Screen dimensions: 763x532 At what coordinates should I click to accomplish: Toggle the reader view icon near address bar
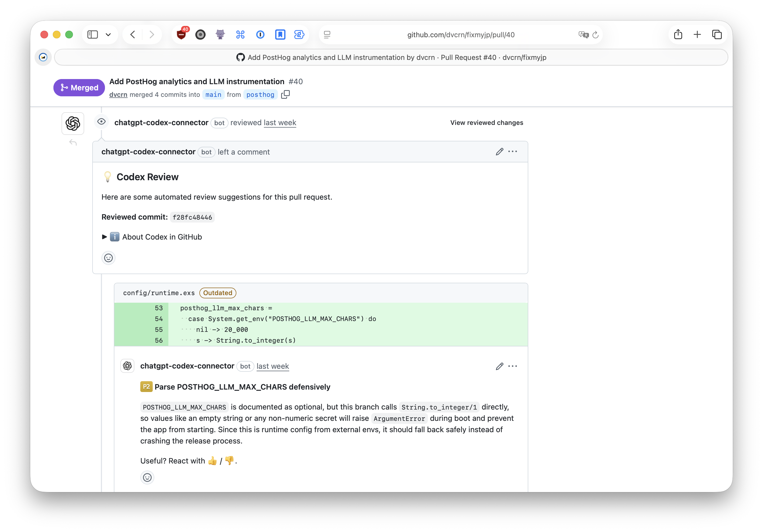(327, 34)
